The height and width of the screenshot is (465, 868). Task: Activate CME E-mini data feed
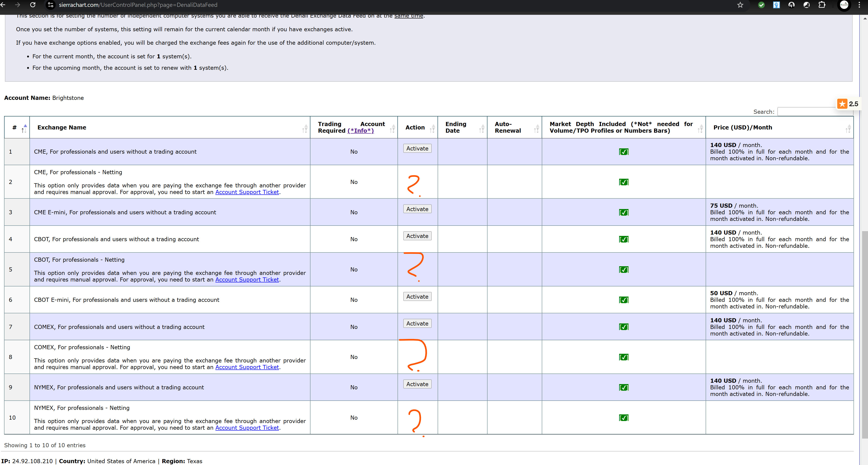point(417,209)
